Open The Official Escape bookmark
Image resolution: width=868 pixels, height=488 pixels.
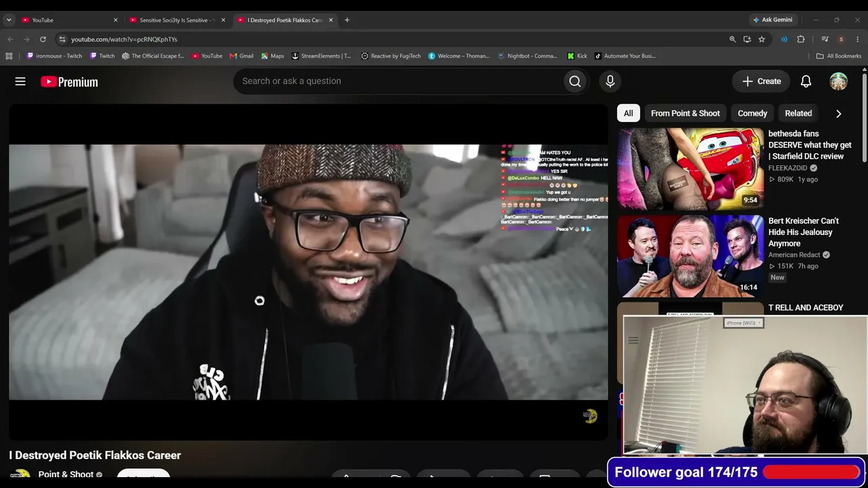153,56
